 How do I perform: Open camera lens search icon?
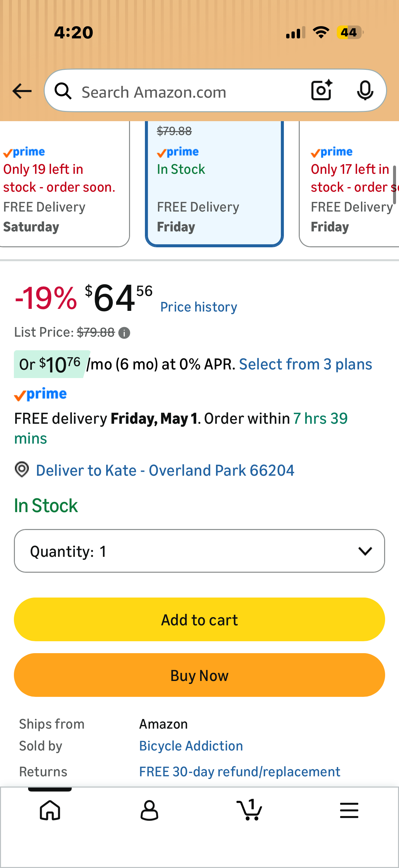click(322, 90)
